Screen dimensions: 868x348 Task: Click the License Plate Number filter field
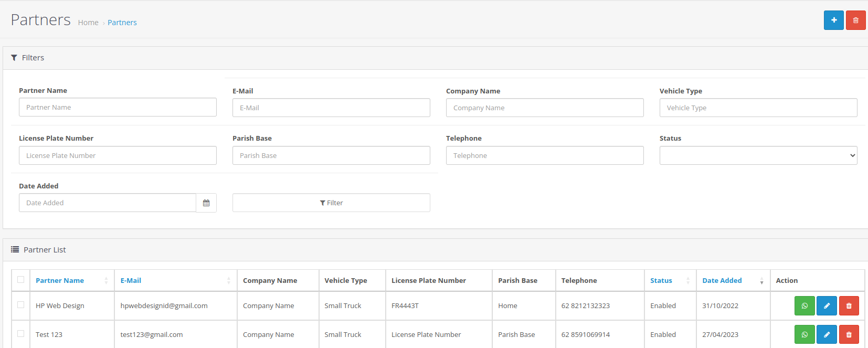[x=118, y=155]
